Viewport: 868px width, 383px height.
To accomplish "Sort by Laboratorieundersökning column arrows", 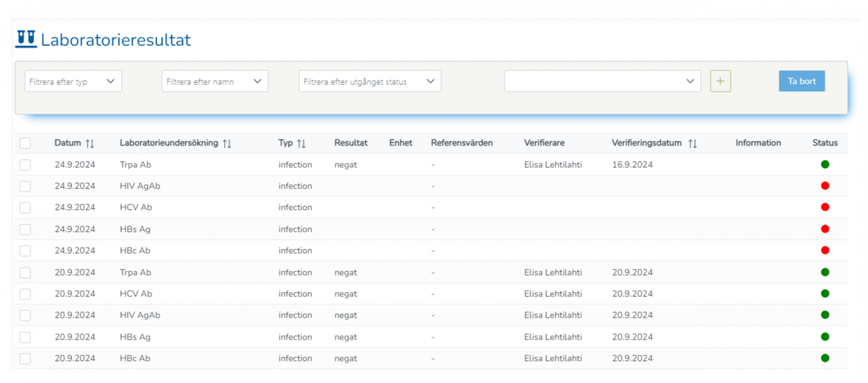I will pyautogui.click(x=227, y=143).
